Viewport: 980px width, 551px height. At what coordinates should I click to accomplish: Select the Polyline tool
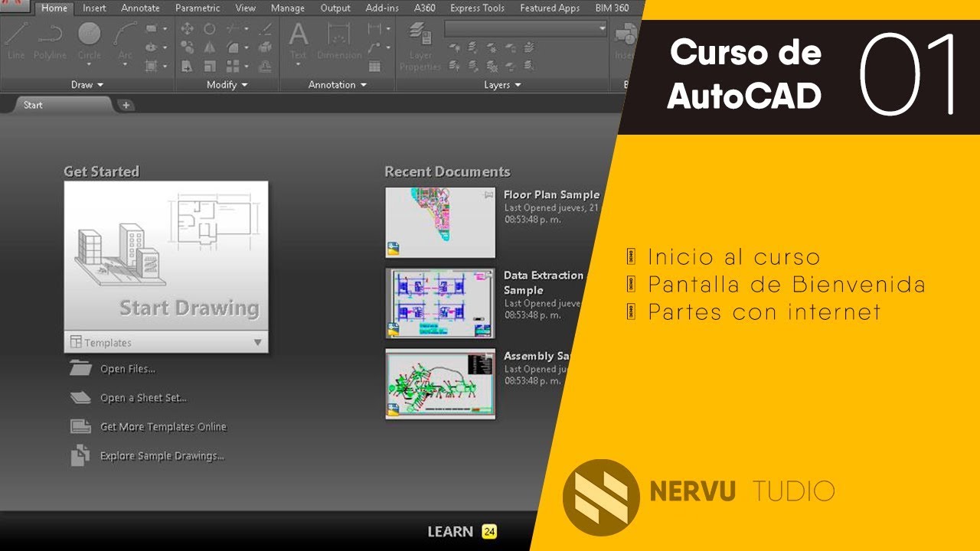tap(51, 41)
